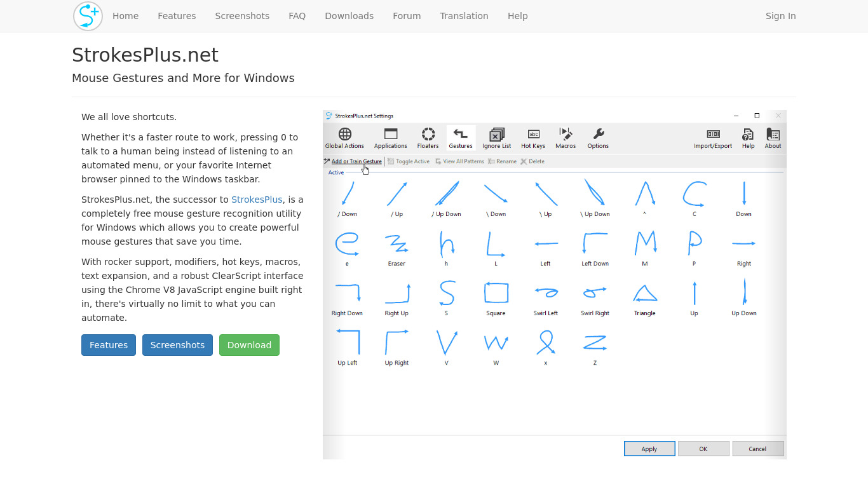This screenshot has width=868, height=488.
Task: Select the '^' caret gesture
Action: coord(644,198)
